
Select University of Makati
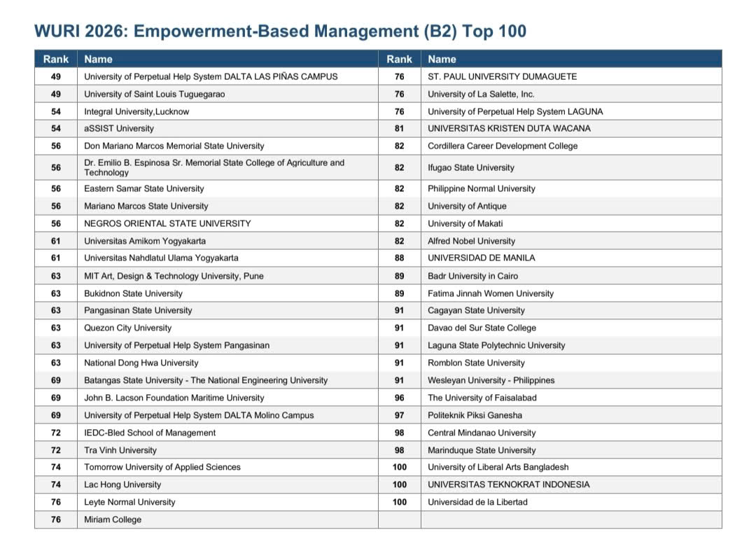pyautogui.click(x=465, y=223)
